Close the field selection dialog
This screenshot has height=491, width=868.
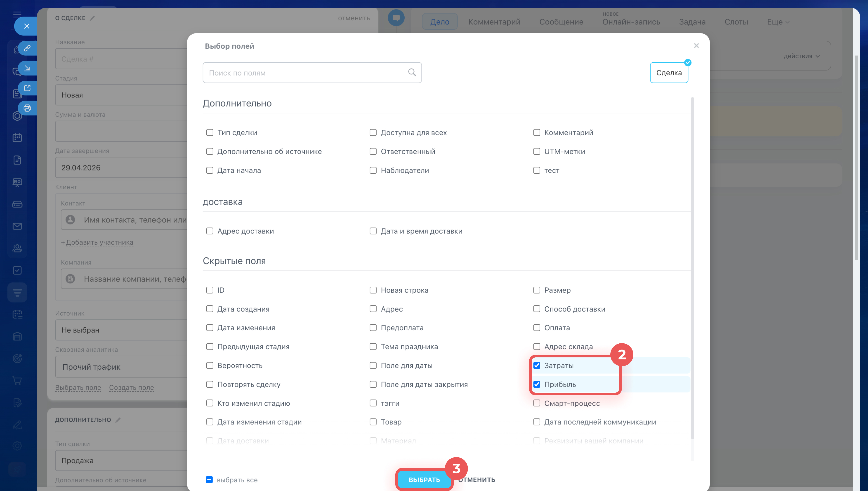[696, 45]
